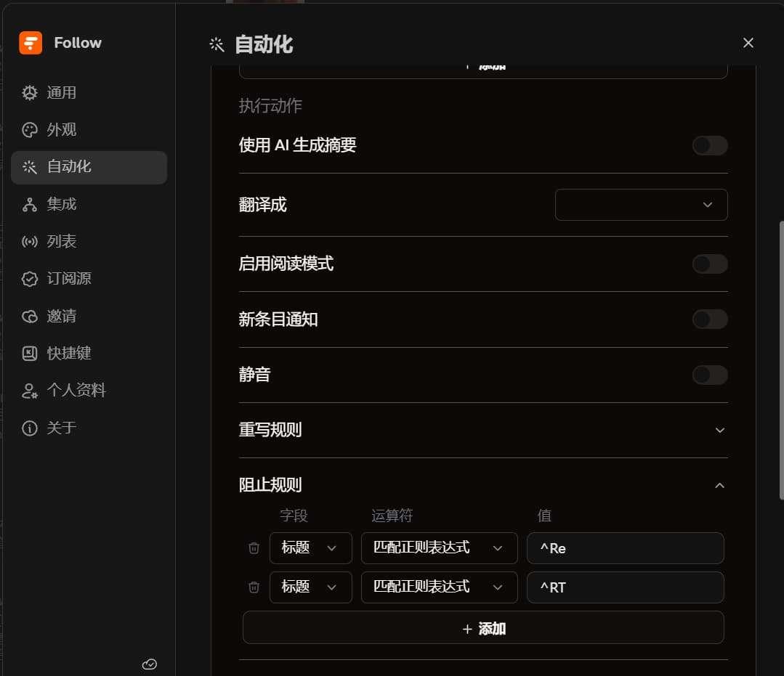Collapse the 阻止规则 section

[x=719, y=485]
